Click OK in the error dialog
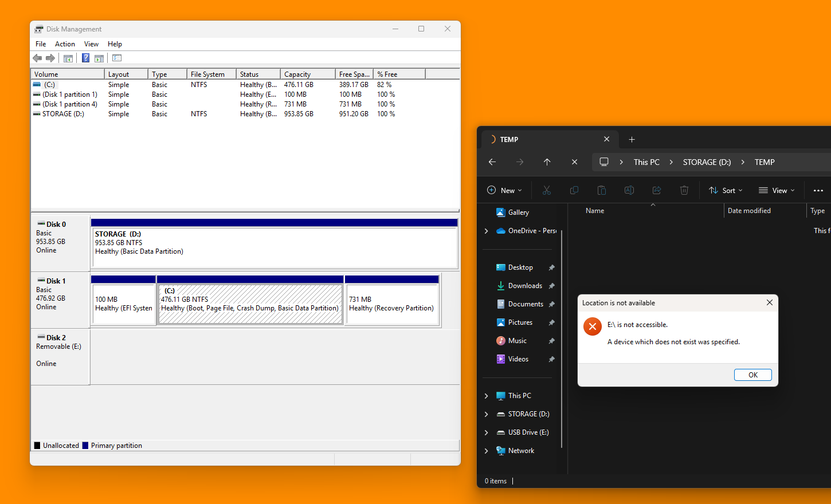 pos(752,375)
